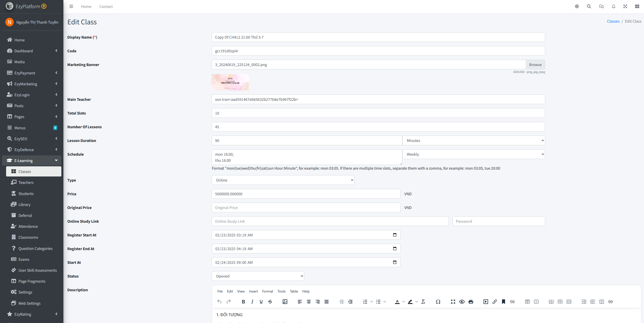Open the Status dropdown showing Opened
Viewport: 644px width, 323px height.
point(258,276)
